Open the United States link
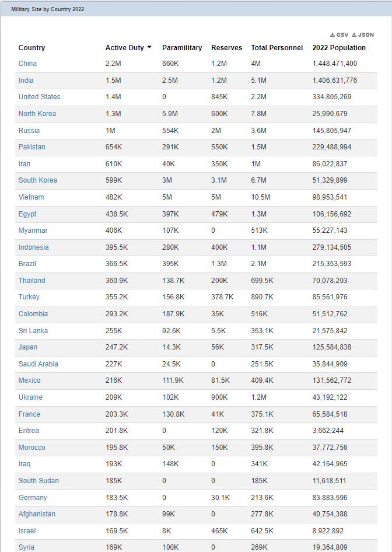 coord(40,96)
